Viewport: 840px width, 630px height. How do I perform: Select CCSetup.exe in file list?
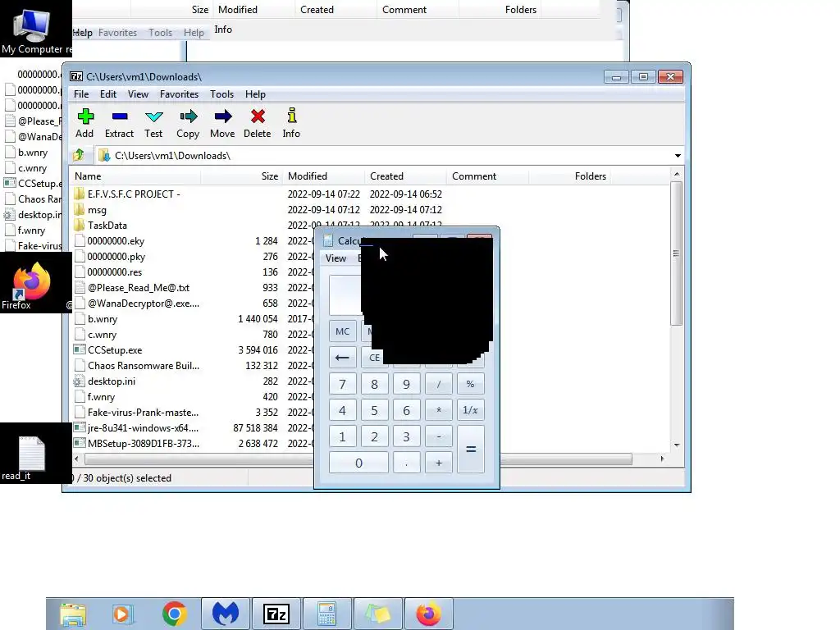click(107, 350)
